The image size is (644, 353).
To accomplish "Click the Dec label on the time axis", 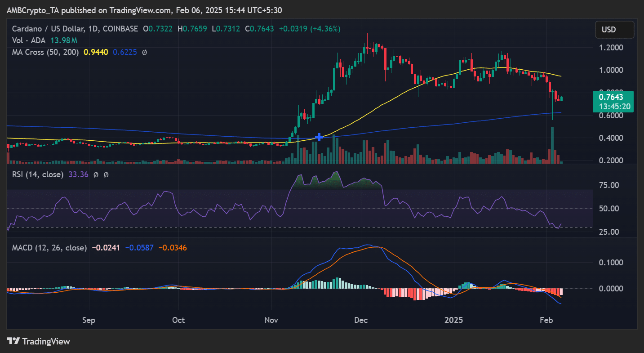I will coord(361,321).
